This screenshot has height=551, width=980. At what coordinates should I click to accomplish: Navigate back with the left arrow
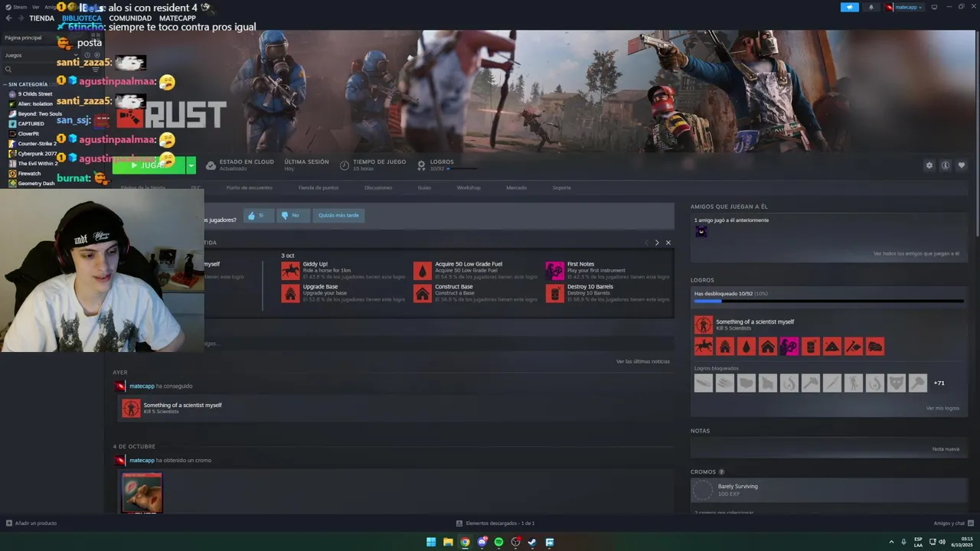(8, 18)
